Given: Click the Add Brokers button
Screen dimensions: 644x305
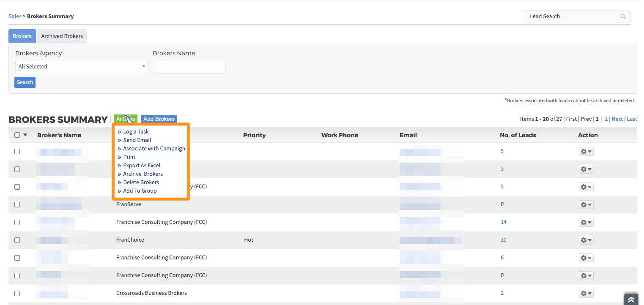Looking at the screenshot, I should 159,119.
